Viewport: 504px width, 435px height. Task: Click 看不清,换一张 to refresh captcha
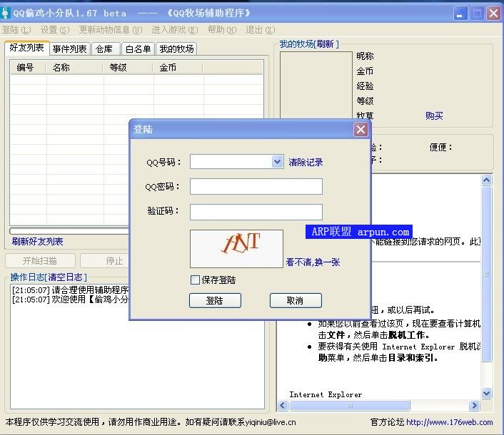point(313,262)
